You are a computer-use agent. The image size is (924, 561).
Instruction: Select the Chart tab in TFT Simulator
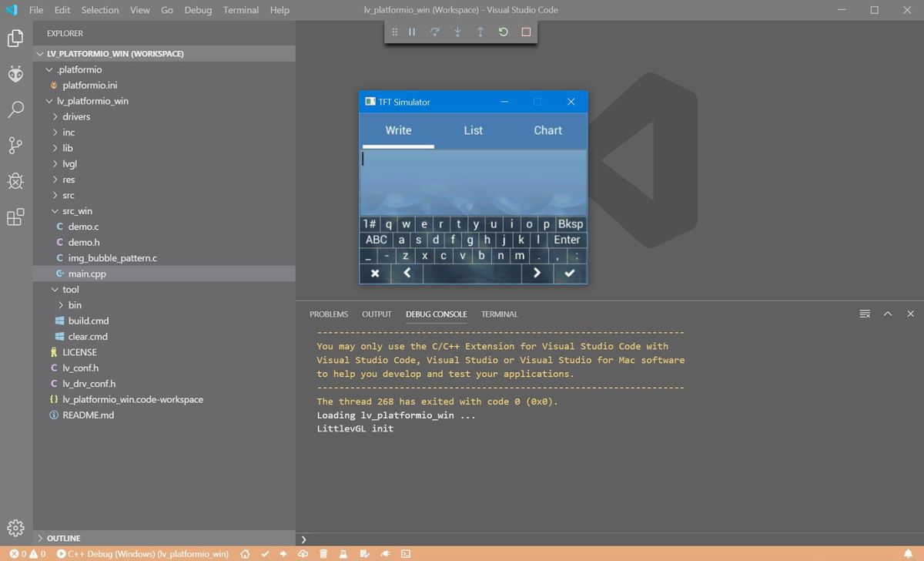click(547, 130)
